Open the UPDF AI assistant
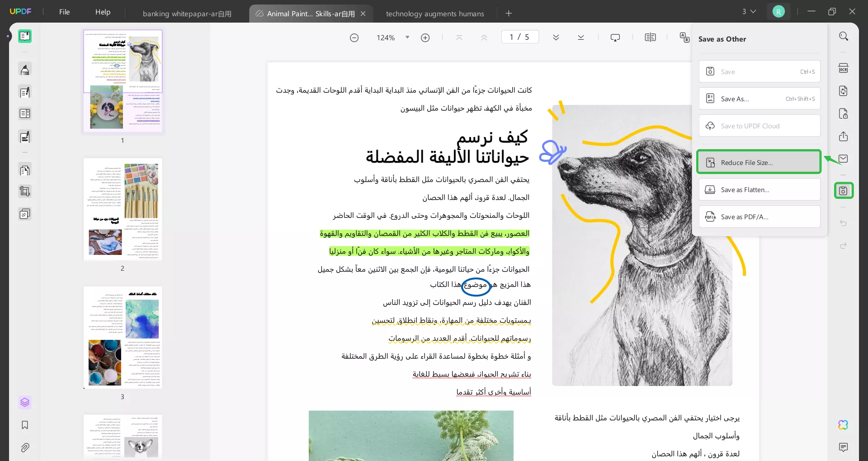Viewport: 868px width, 461px height. (x=844, y=425)
